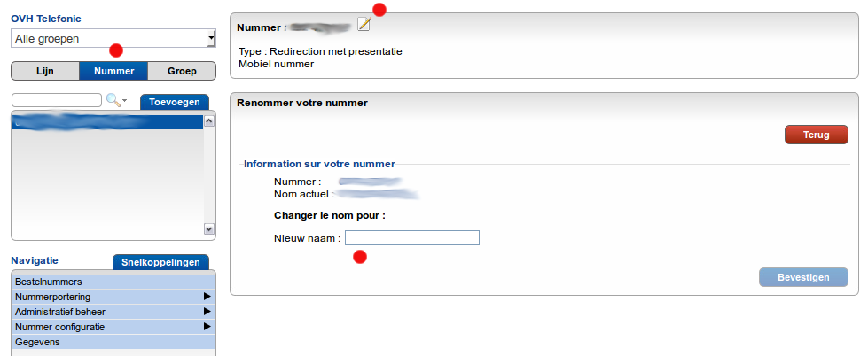The height and width of the screenshot is (356, 868).
Task: Expand the Nummerportering submenu arrow
Action: (x=207, y=297)
